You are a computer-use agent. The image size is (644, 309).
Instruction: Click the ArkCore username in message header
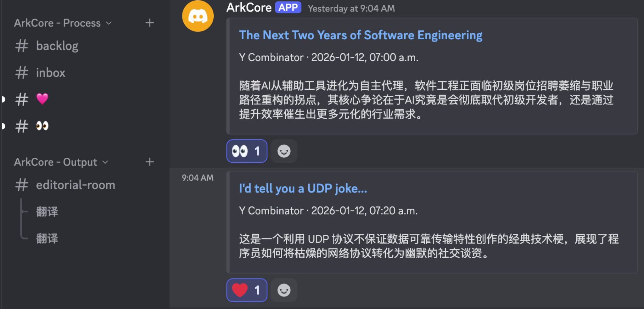coord(249,8)
